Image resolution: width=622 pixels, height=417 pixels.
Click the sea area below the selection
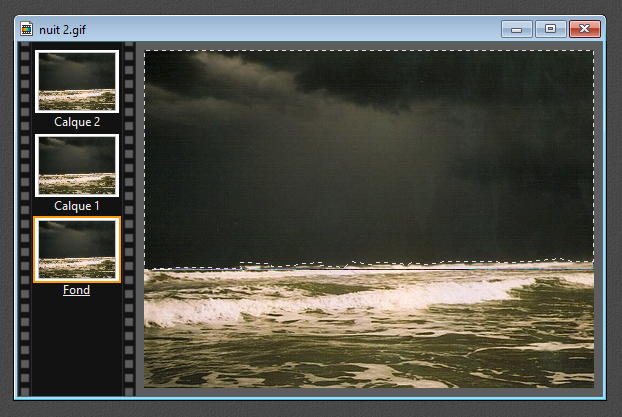click(370, 350)
